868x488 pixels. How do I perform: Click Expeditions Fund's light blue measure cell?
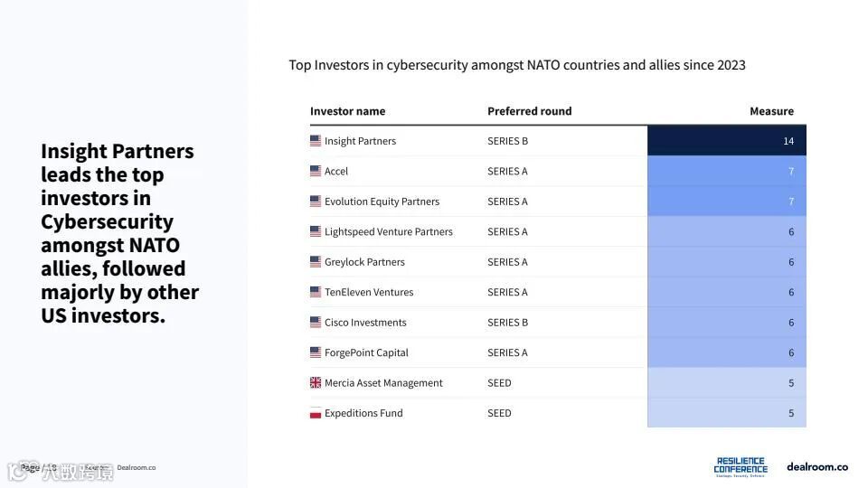pos(726,413)
